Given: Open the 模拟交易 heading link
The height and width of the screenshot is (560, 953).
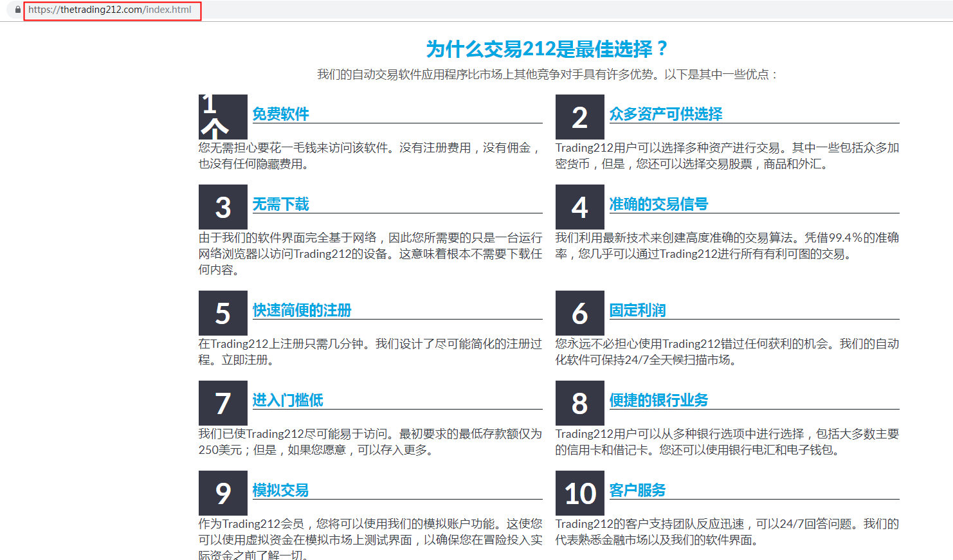Looking at the screenshot, I should point(280,490).
